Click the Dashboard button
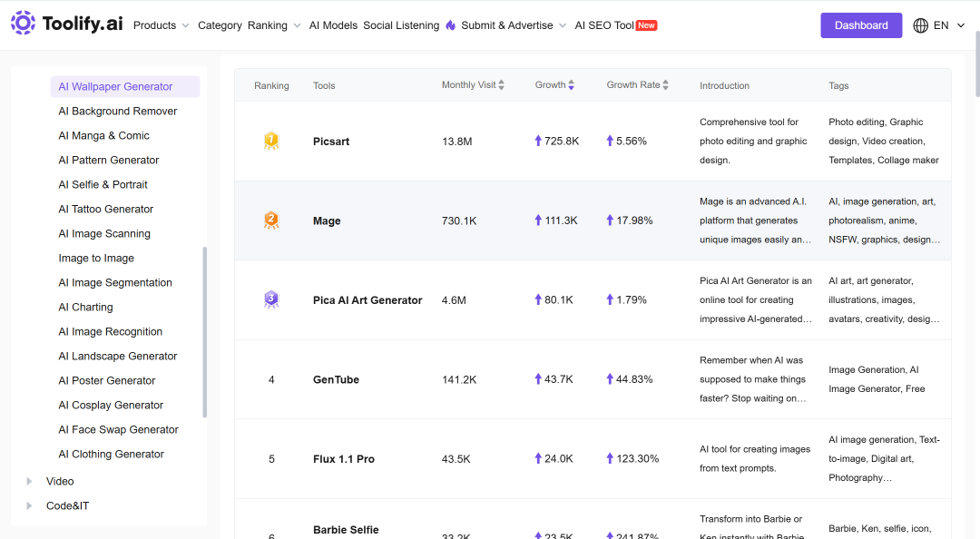 [x=861, y=25]
